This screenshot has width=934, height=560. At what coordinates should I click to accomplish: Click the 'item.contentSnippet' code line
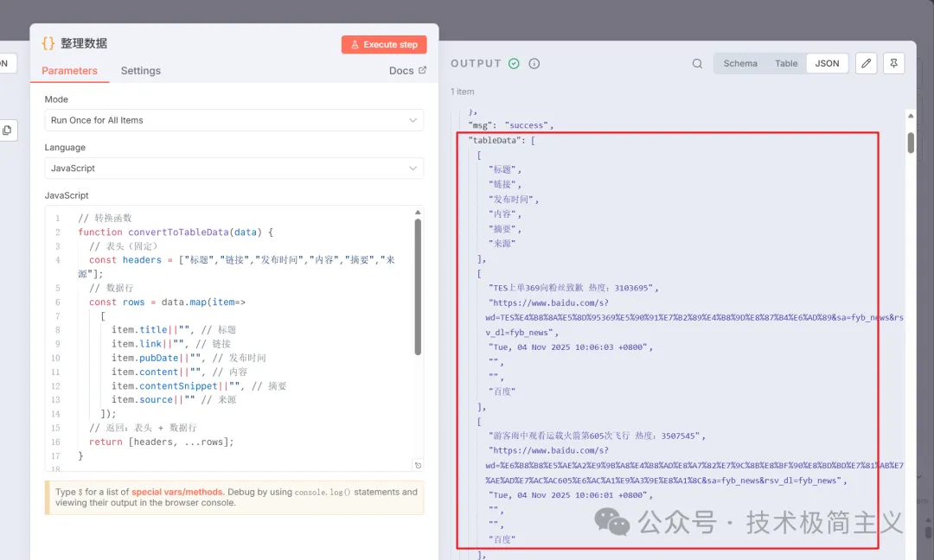click(199, 386)
